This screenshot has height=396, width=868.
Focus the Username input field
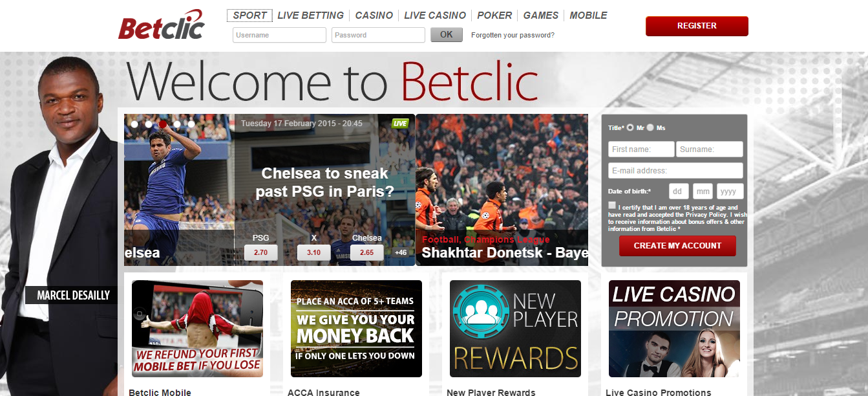click(x=279, y=35)
